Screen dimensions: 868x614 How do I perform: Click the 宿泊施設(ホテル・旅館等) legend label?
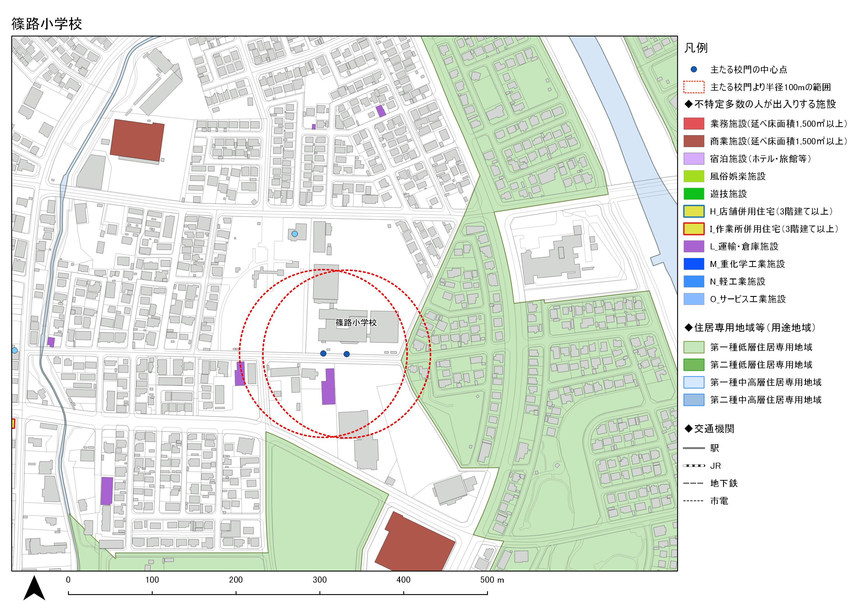click(x=761, y=159)
